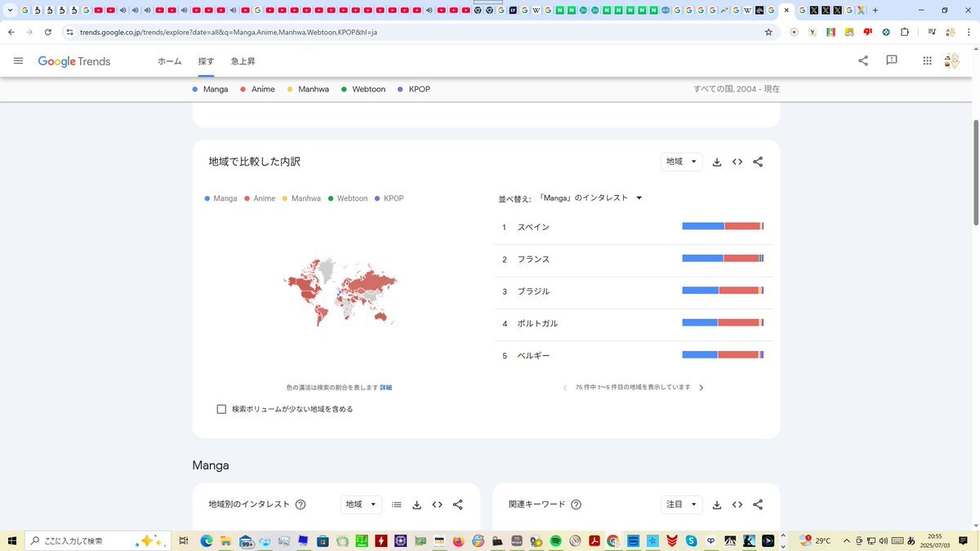Screen dimensions: 980x551
Task: Click the browser back button
Action: coord(11,32)
